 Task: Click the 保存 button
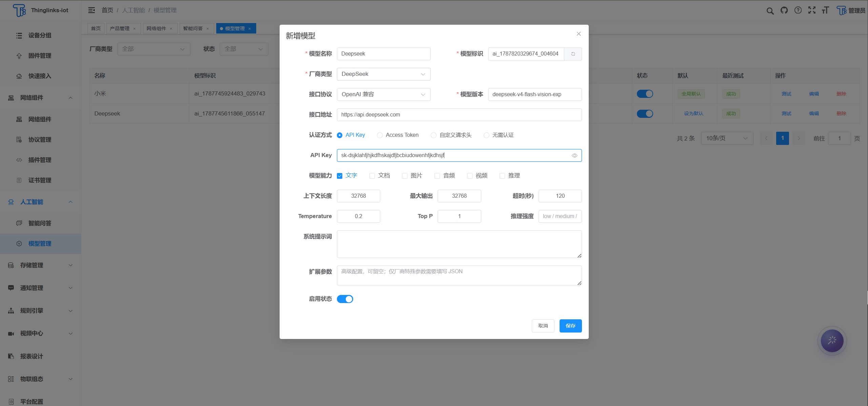570,326
